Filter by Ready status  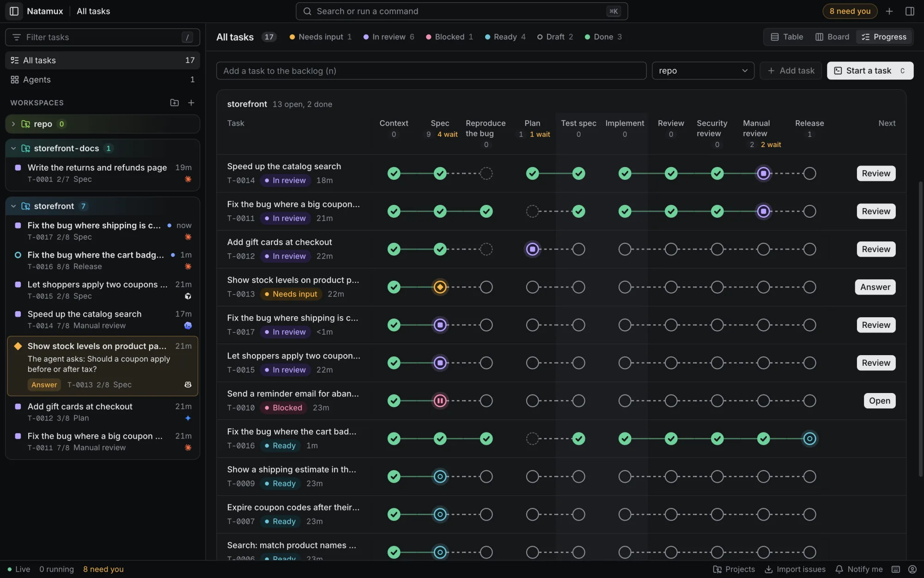505,37
